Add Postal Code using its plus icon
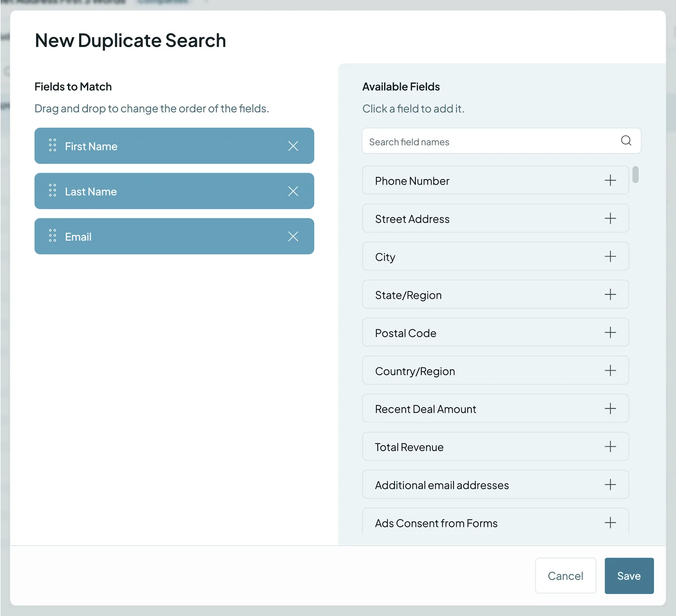The image size is (676, 616). click(x=610, y=332)
